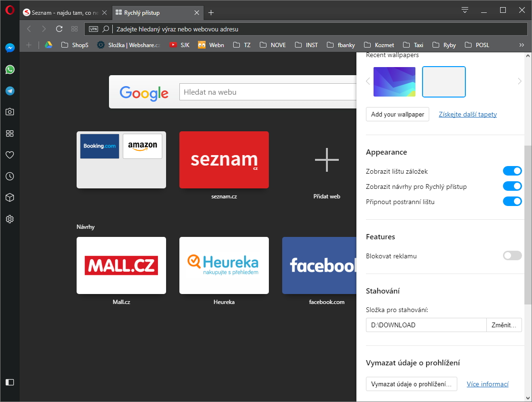Open the Google Drive bookmark icon
The width and height of the screenshot is (532, 402).
pos(49,45)
